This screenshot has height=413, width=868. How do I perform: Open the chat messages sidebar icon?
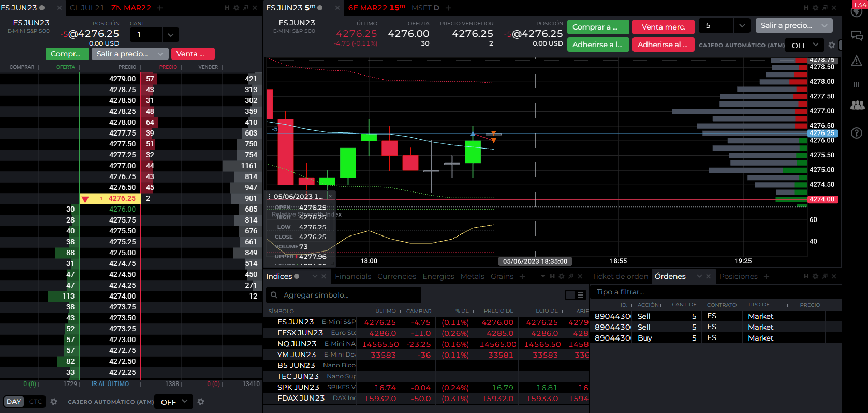(x=857, y=36)
